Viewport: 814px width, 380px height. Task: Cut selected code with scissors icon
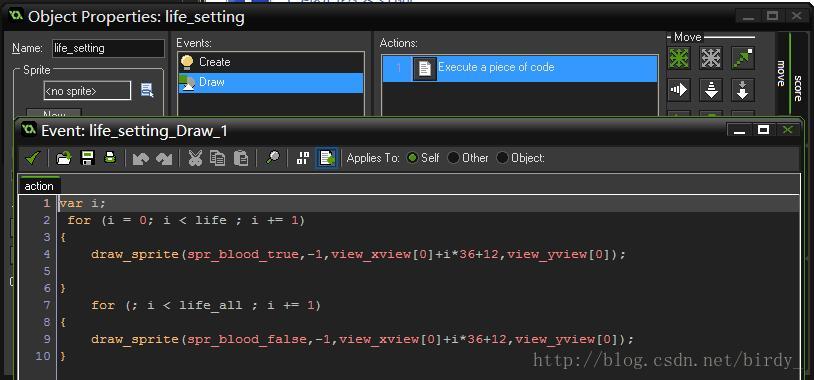click(195, 158)
